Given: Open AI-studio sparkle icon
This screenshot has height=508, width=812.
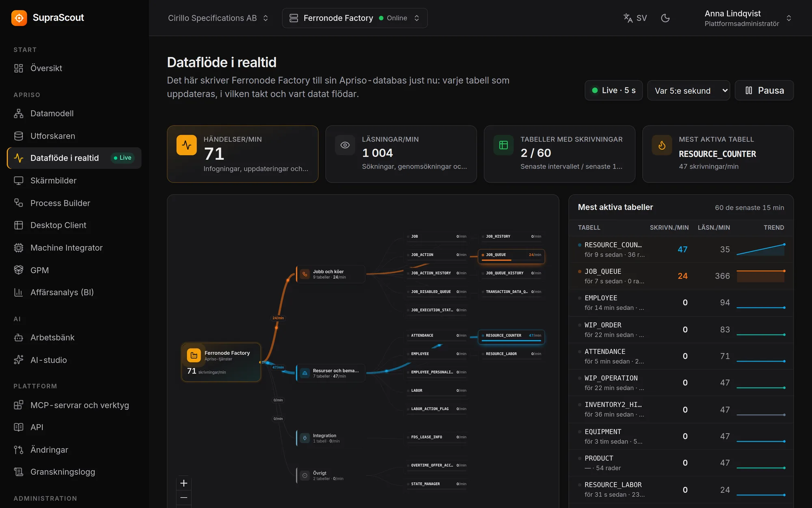Looking at the screenshot, I should click(19, 360).
